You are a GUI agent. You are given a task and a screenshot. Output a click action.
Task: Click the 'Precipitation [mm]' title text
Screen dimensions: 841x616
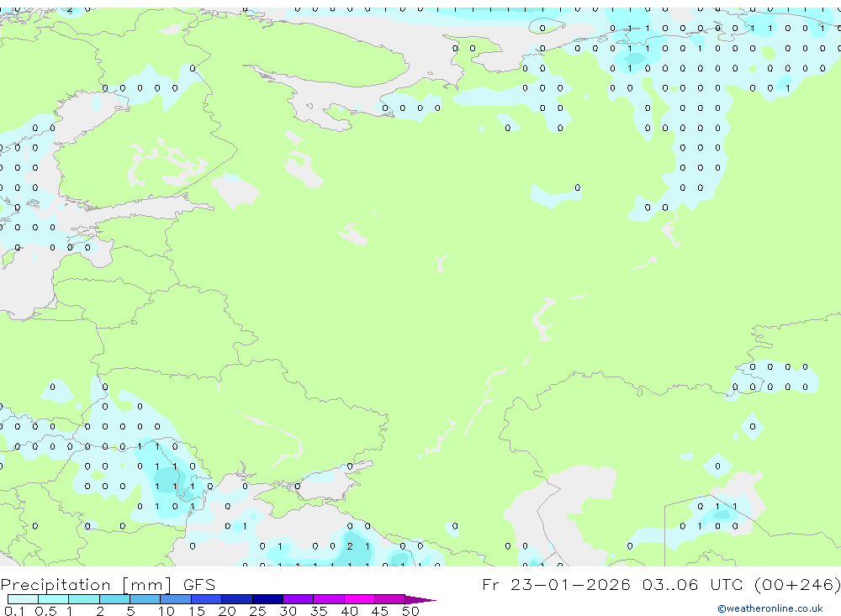[86, 584]
